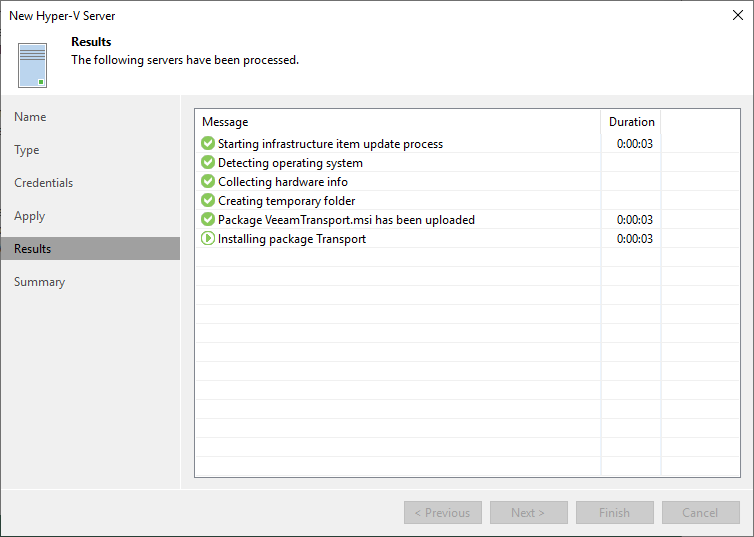Select the Apply step in the sidebar
This screenshot has width=754, height=537.
[x=29, y=216]
